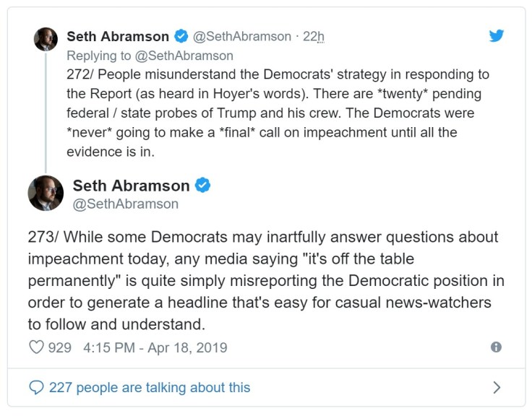Click the 929 likes count
Screen dimensions: 532x416
(59, 347)
